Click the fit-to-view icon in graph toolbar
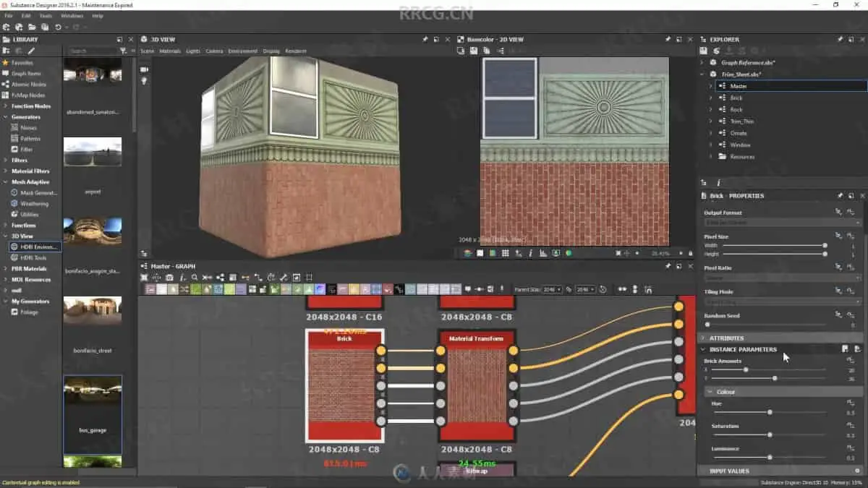Image resolution: width=868 pixels, height=488 pixels. pyautogui.click(x=144, y=278)
